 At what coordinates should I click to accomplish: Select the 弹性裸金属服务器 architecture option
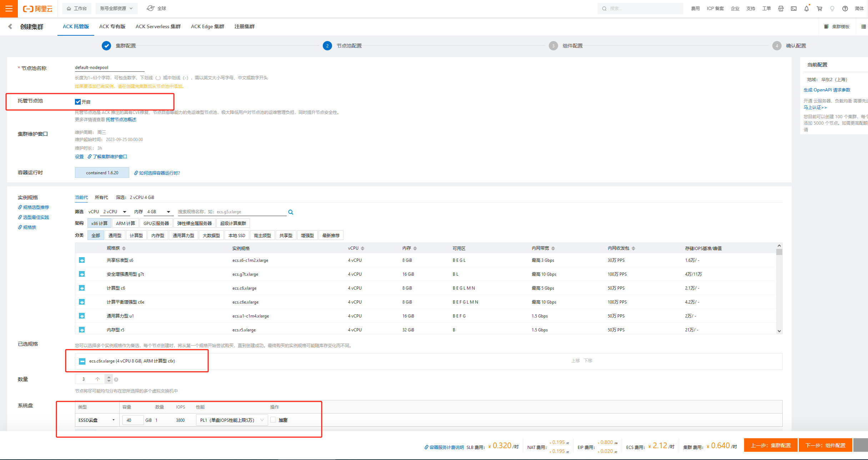click(194, 224)
